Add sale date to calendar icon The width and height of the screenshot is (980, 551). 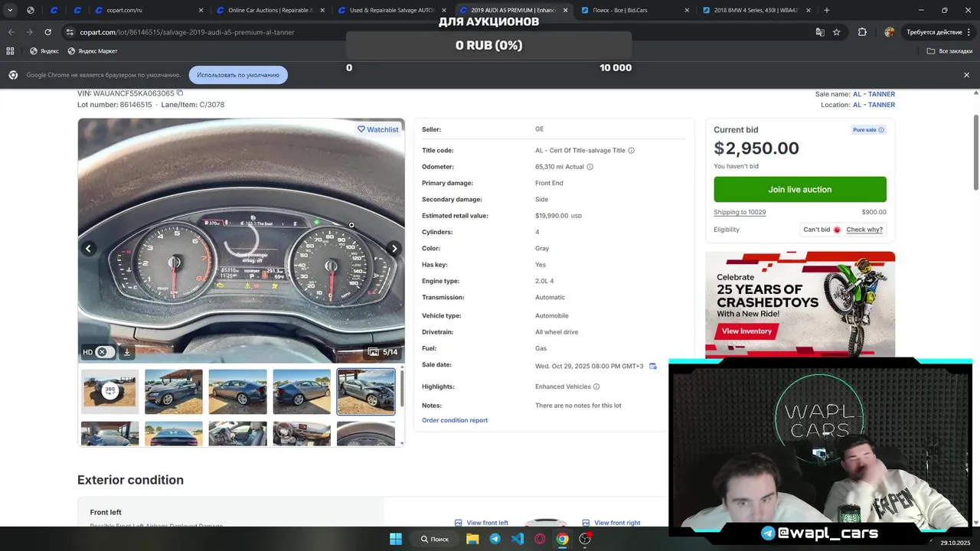coord(653,367)
